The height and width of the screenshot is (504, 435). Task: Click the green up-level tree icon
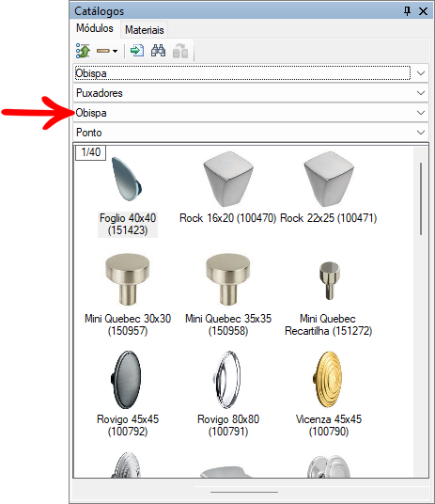(x=83, y=51)
